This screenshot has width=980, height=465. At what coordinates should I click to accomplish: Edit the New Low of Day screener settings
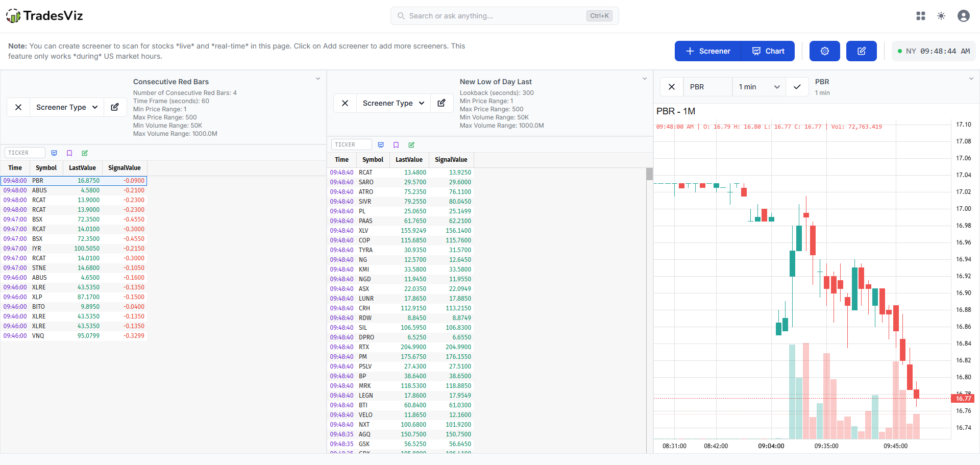coord(442,103)
